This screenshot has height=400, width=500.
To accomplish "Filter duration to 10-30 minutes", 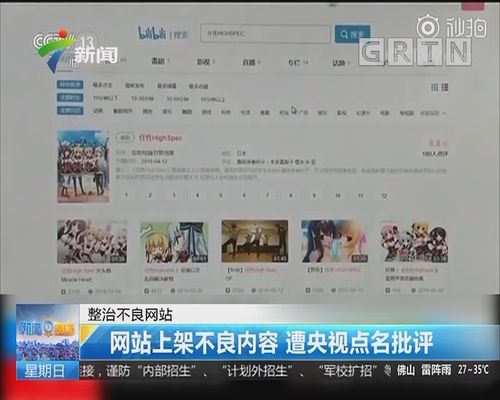I will (x=142, y=99).
